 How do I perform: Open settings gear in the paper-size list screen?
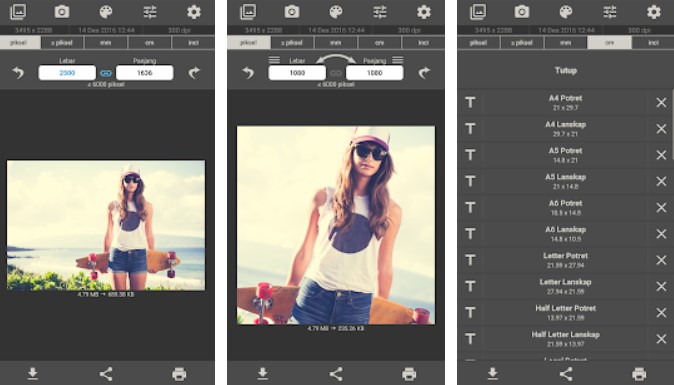[654, 12]
